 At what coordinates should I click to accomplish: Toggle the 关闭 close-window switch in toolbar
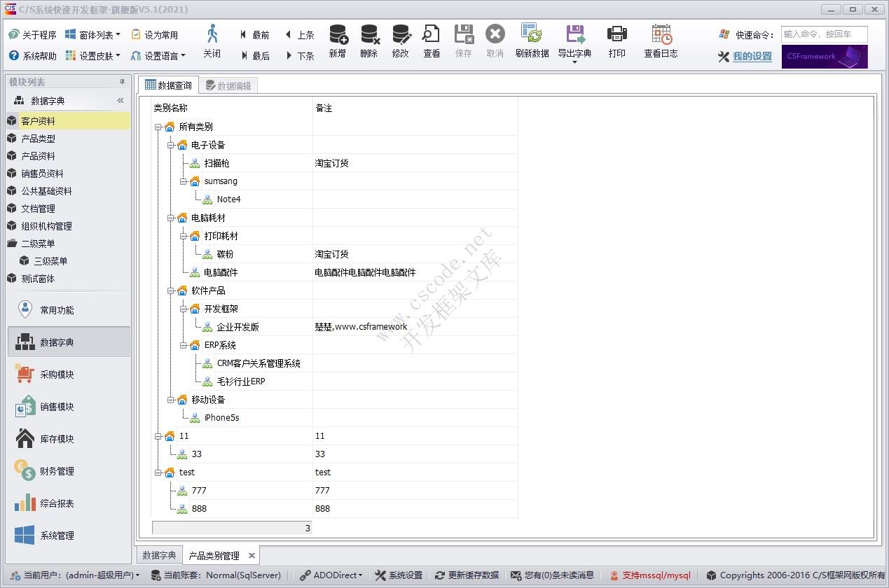point(212,42)
